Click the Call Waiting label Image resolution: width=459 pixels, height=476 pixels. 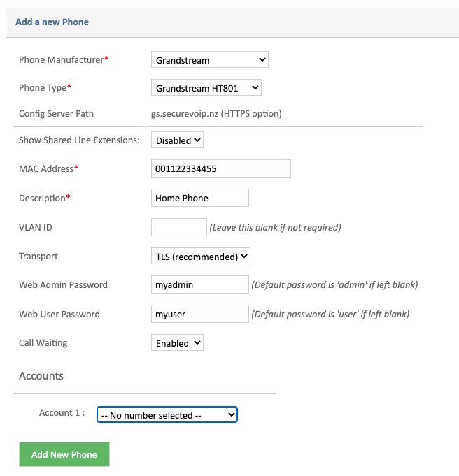[x=43, y=343]
